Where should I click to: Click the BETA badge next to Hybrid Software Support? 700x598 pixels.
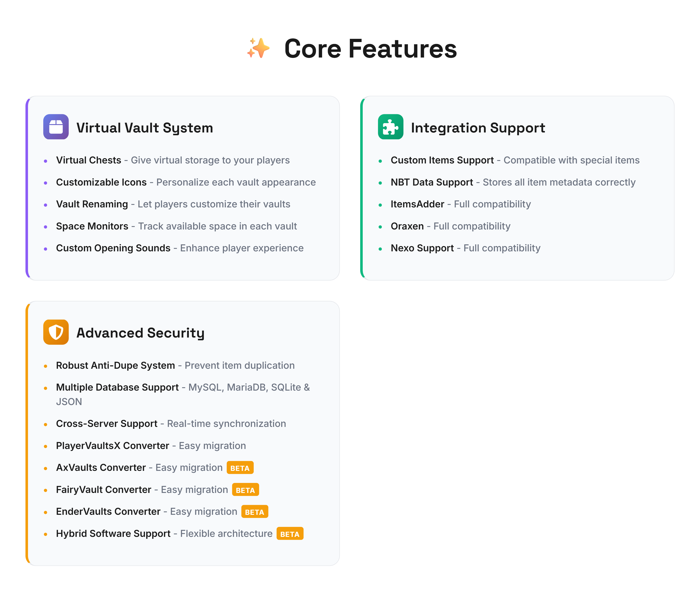click(x=290, y=534)
